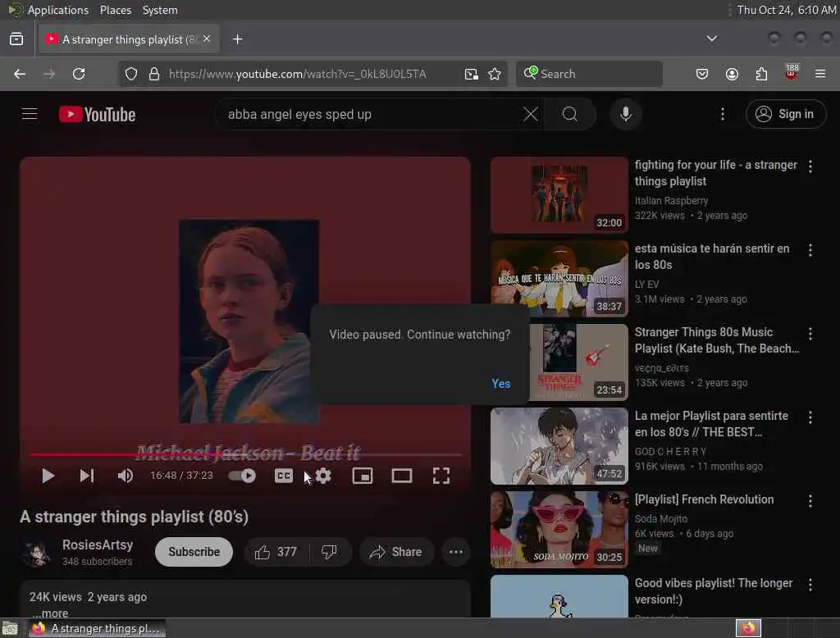Open the Places menu
840x638 pixels.
click(x=116, y=10)
